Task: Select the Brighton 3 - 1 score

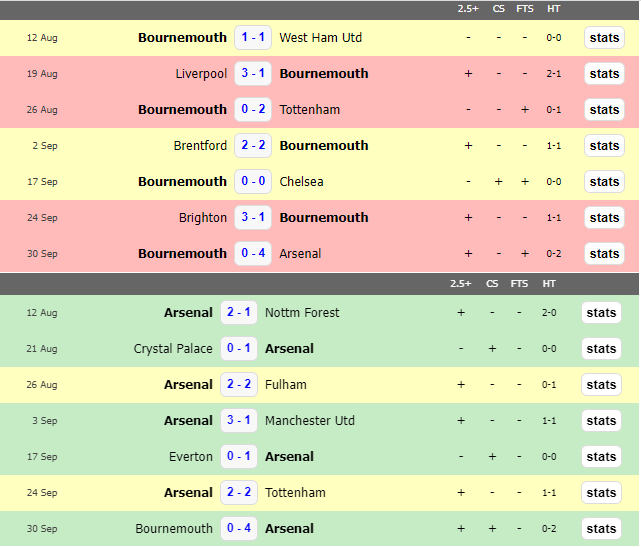Action: pyautogui.click(x=253, y=218)
